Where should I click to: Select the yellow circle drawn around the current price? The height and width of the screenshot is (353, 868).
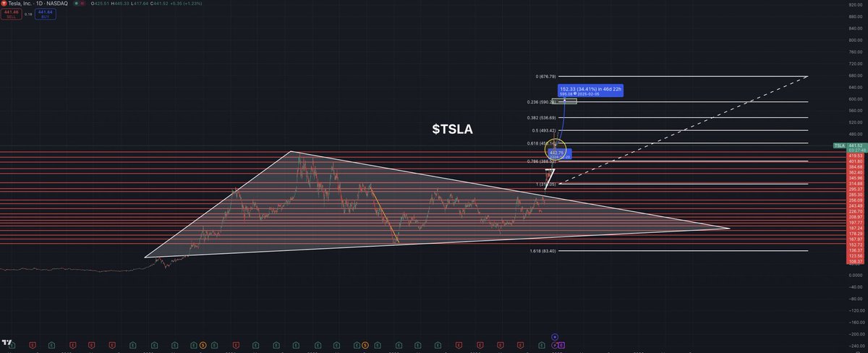(555, 150)
